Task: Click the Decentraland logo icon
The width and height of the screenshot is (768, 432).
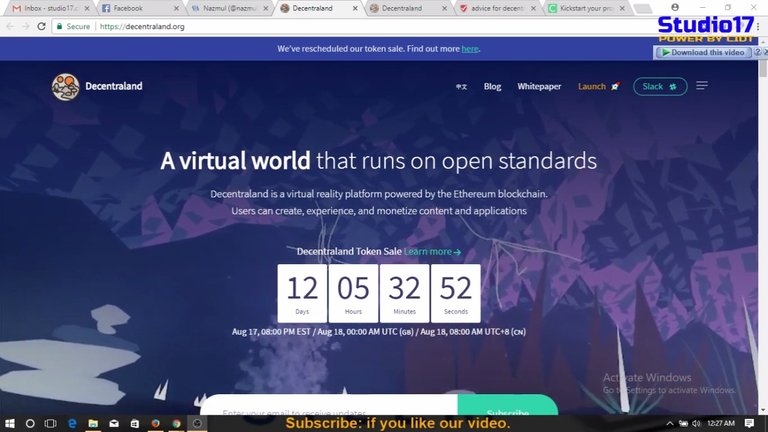Action: 66,87
